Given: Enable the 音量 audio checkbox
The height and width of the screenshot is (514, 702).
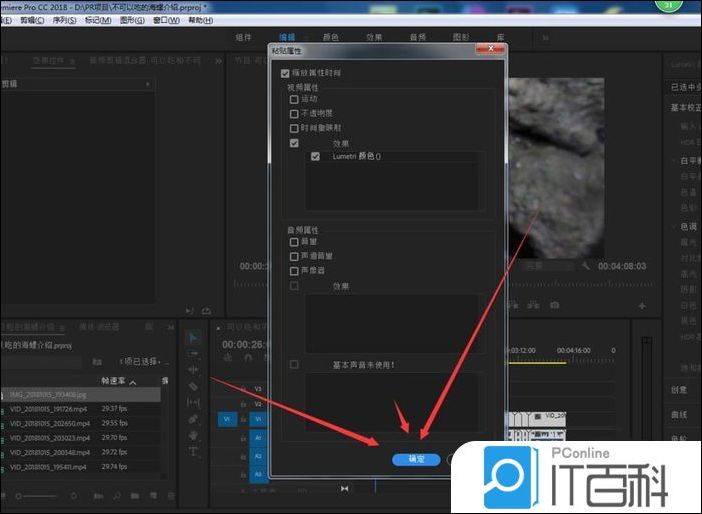Looking at the screenshot, I should [294, 242].
